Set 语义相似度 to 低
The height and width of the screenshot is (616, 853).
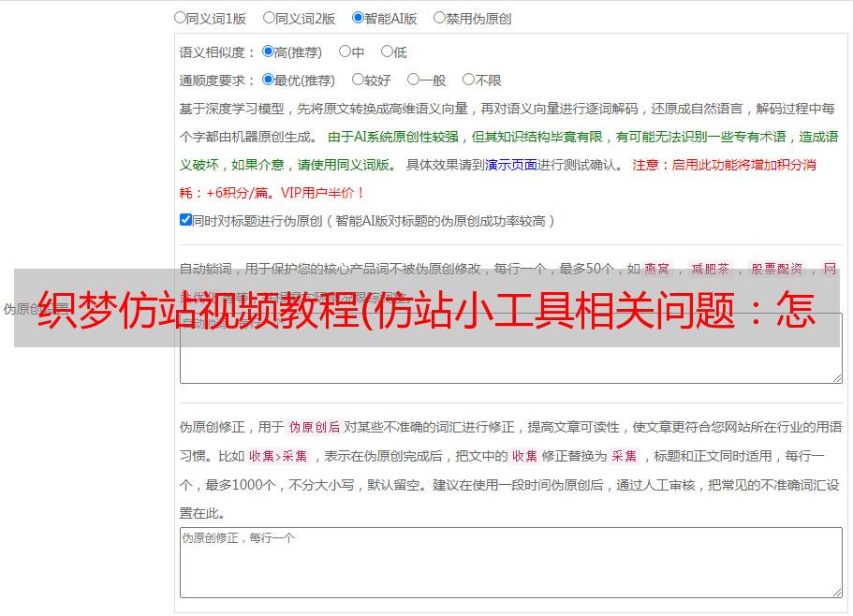(x=387, y=51)
